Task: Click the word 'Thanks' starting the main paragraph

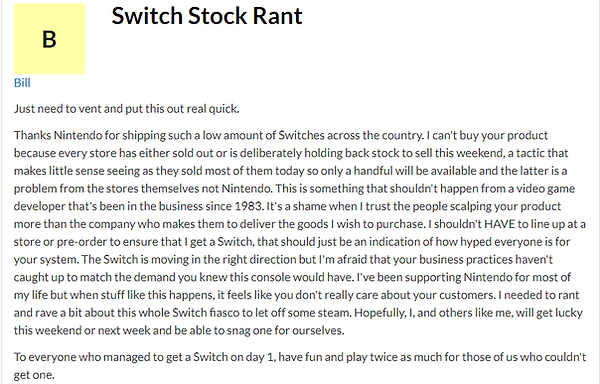Action: [33, 135]
